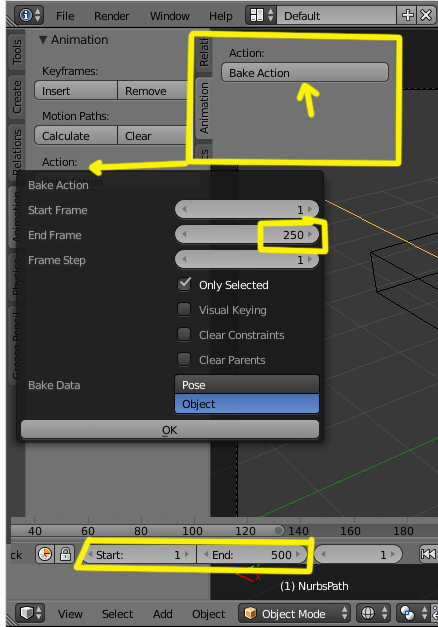The image size is (438, 627).
Task: Open the Window menu
Action: [170, 16]
